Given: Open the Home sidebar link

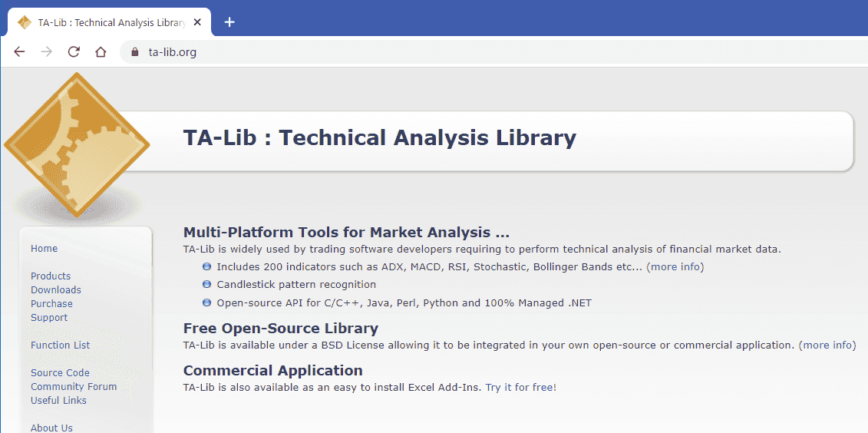Looking at the screenshot, I should 45,249.
